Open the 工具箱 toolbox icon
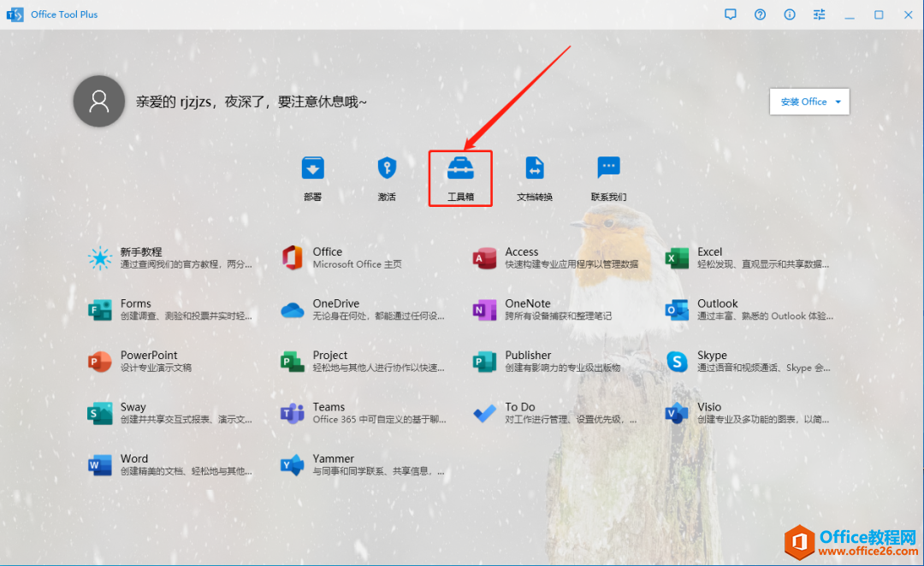The image size is (924, 566). coord(460,168)
